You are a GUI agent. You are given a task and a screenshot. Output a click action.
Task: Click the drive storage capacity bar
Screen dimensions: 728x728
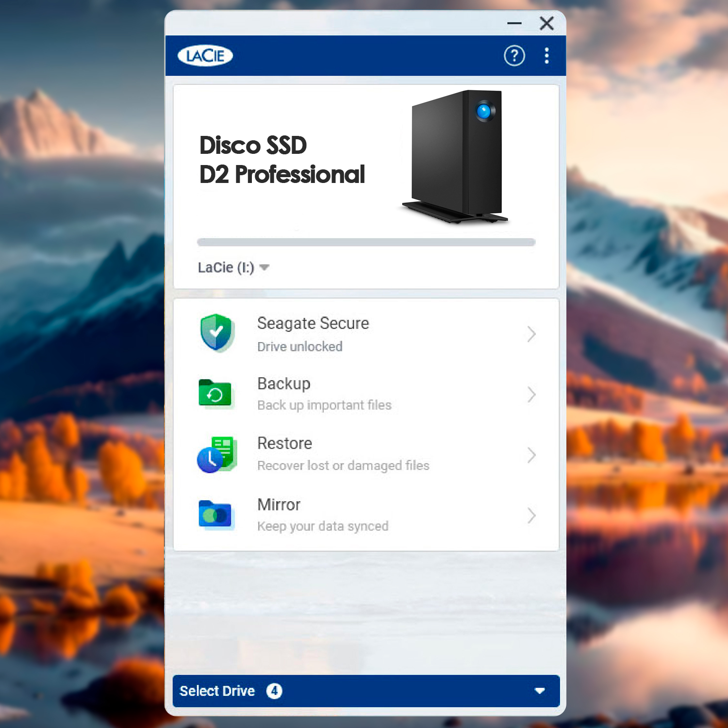[x=366, y=242]
